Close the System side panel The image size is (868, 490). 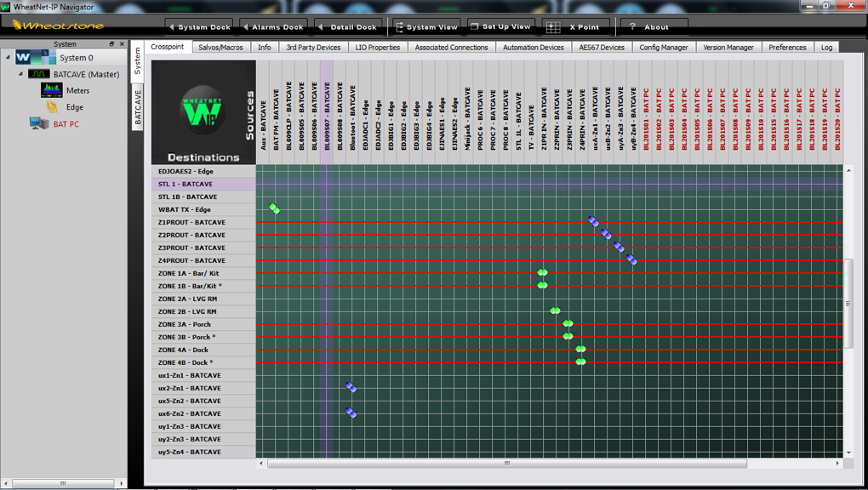122,43
